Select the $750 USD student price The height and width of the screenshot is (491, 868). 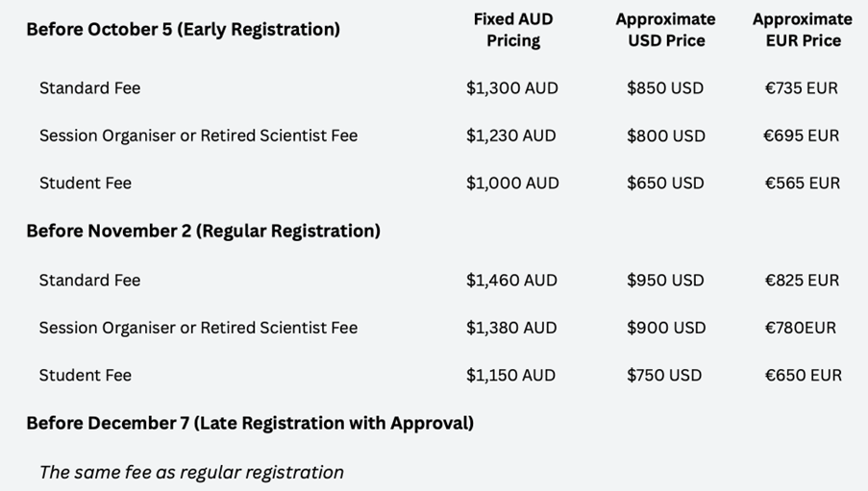click(x=665, y=375)
